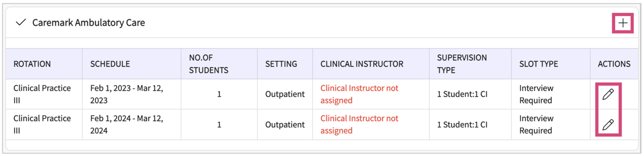Click first row's Interview Required slot type
644x156 pixels.
[536, 94]
